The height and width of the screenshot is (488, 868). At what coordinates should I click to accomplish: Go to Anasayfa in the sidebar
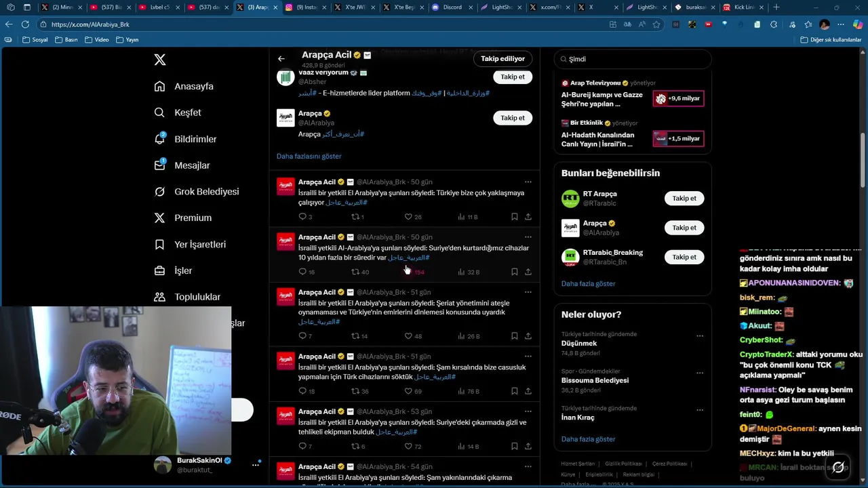click(184, 86)
